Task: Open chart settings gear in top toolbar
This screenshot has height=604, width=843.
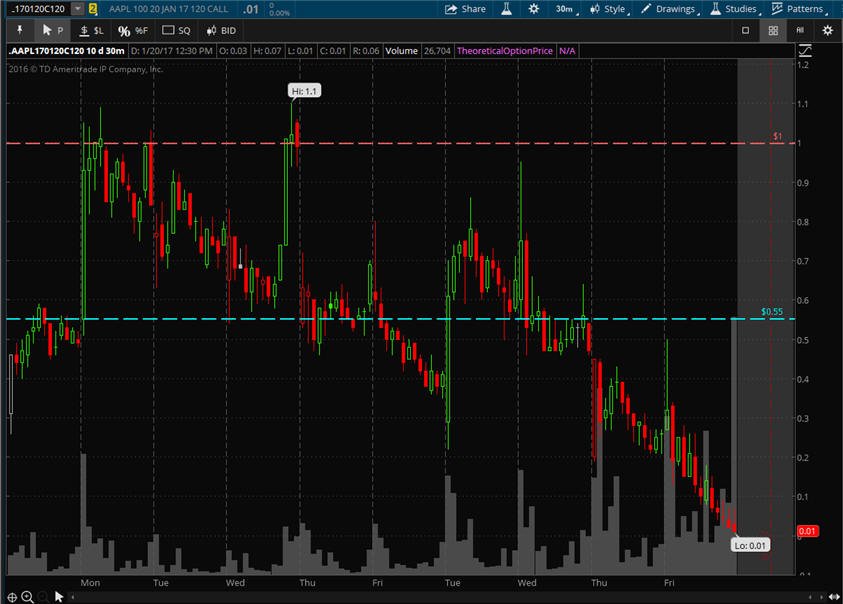Action: point(533,9)
